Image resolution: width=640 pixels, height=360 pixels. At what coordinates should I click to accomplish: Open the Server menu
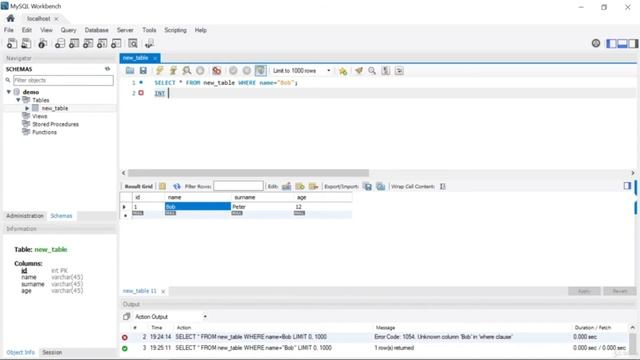125,30
